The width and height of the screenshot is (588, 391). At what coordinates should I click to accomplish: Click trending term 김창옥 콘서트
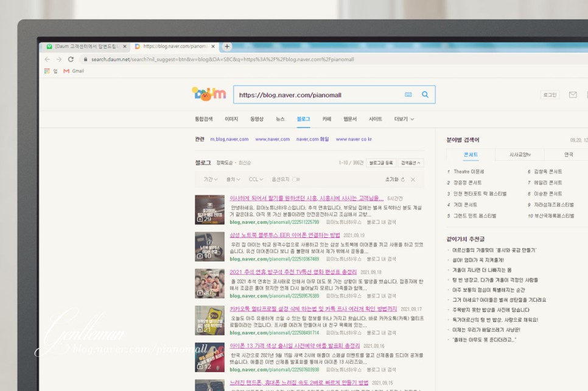(x=548, y=171)
